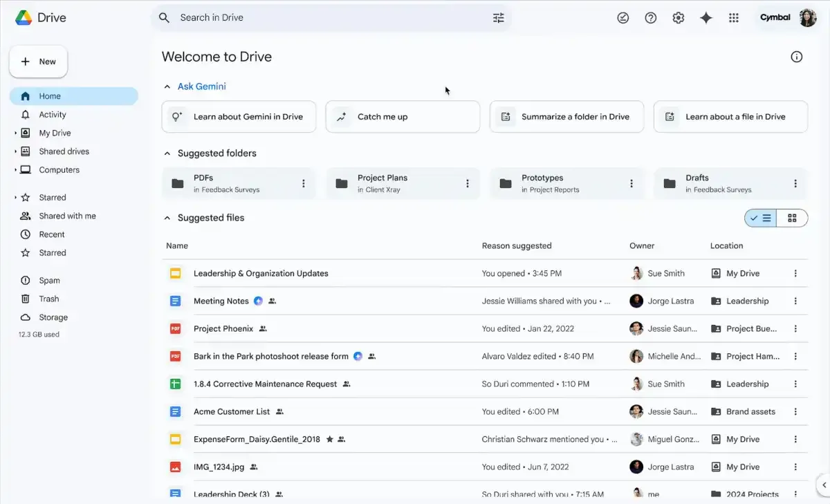830x504 pixels.
Task: Click the Name column header
Action: pos(177,245)
